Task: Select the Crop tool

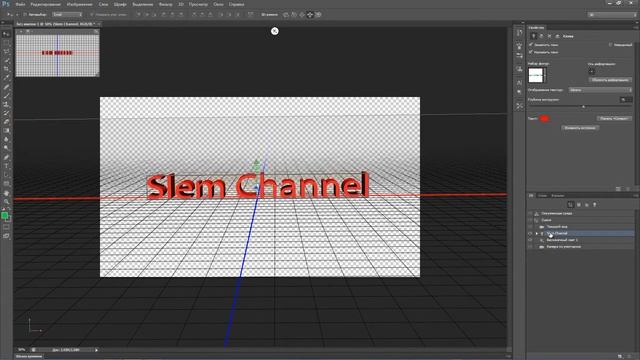Action: click(6, 69)
